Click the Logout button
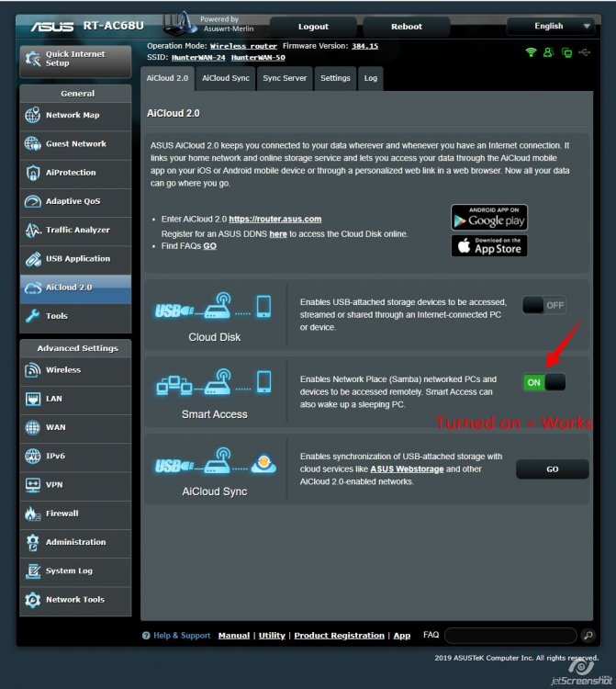616x689 pixels. click(x=313, y=27)
